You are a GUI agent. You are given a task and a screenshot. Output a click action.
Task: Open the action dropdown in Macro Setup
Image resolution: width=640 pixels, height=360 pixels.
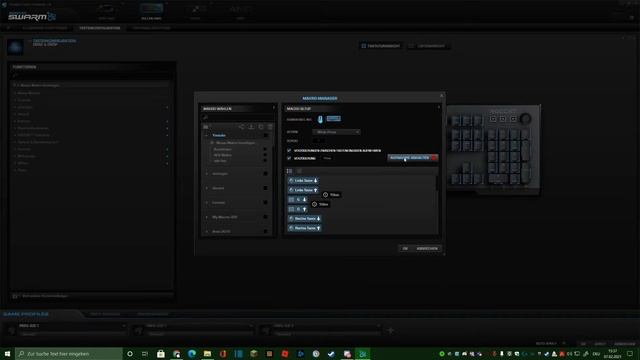pos(336,132)
